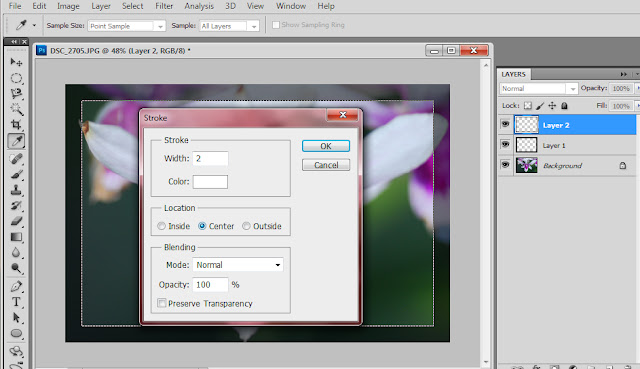Confirm stroke with OK button
640x369 pixels.
click(326, 146)
